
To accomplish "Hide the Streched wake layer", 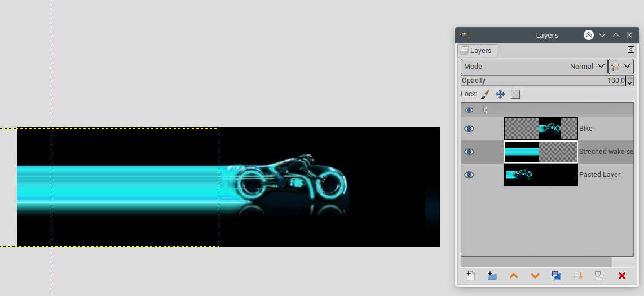I will click(469, 152).
